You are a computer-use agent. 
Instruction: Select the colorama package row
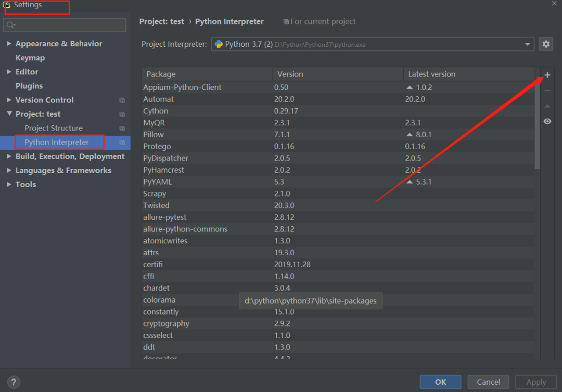tap(338, 300)
